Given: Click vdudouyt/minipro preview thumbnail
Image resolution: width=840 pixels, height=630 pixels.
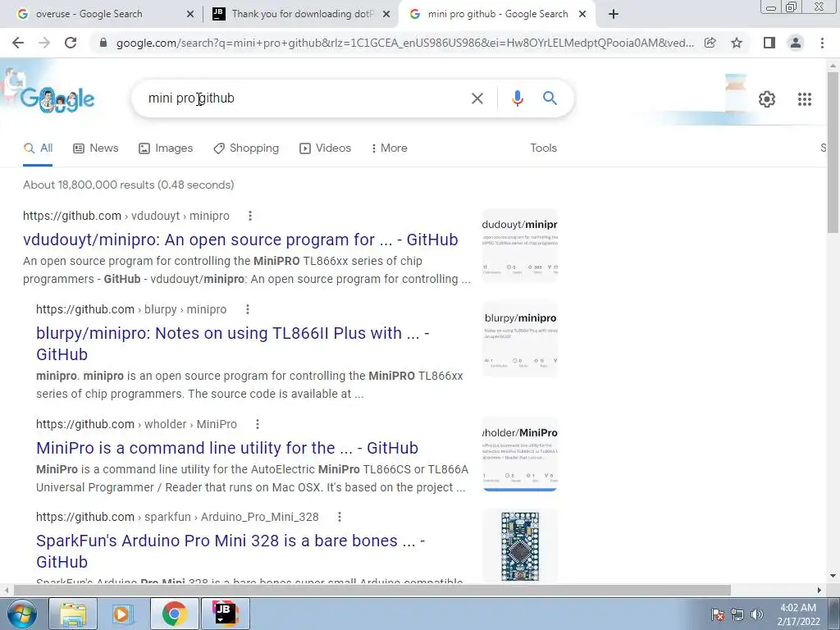Looking at the screenshot, I should [519, 246].
